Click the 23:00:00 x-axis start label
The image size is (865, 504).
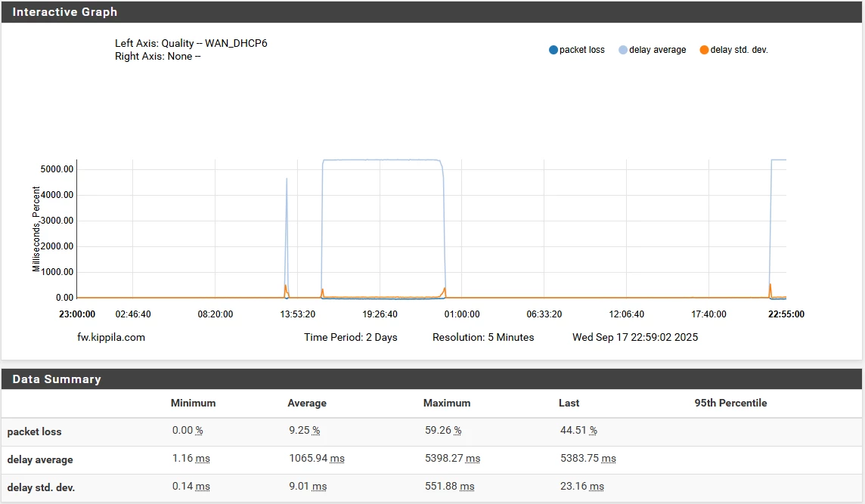pos(77,314)
